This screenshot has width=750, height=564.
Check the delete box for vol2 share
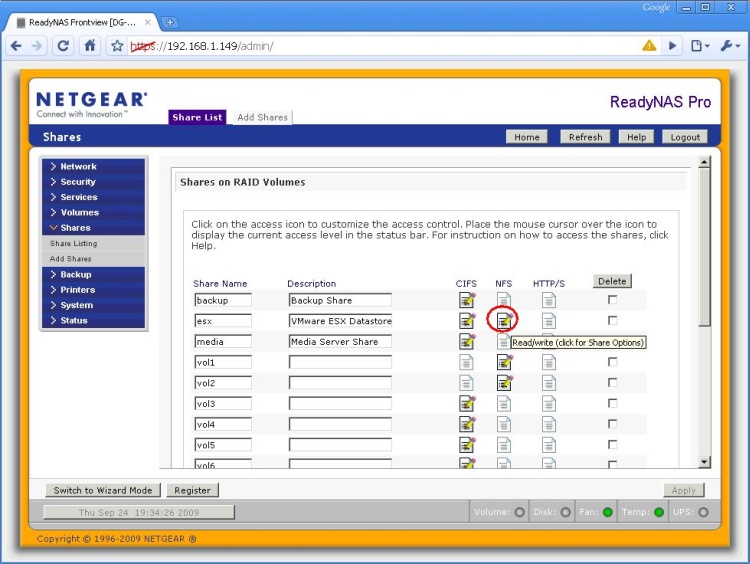[612, 382]
